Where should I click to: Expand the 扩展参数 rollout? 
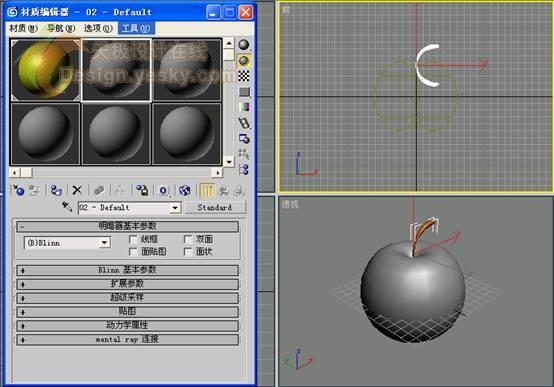click(127, 284)
